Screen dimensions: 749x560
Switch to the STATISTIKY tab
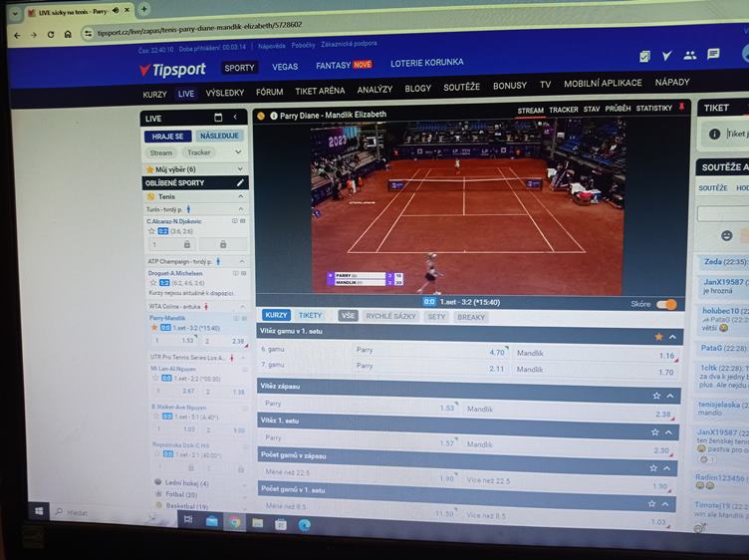tap(653, 108)
